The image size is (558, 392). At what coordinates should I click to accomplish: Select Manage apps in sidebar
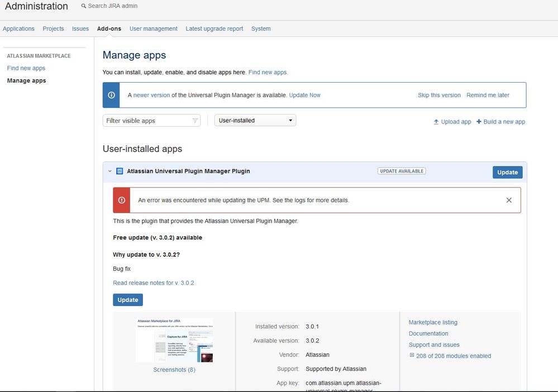tap(26, 80)
